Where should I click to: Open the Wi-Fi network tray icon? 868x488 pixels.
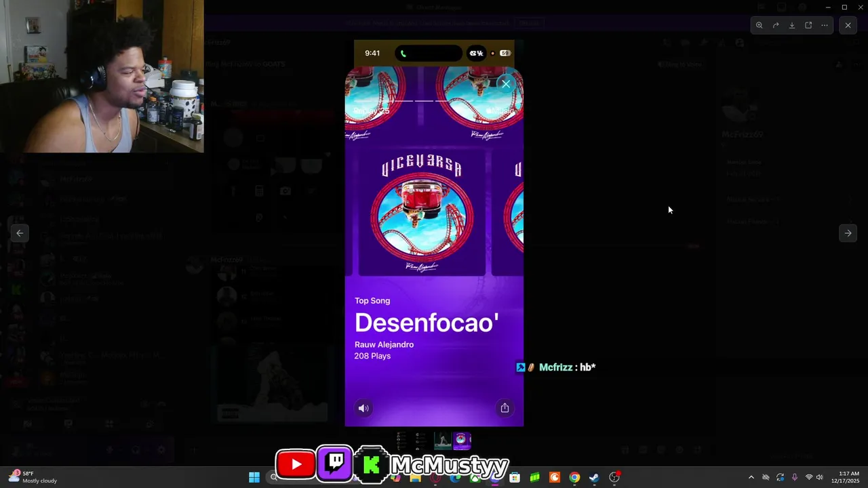point(808,477)
